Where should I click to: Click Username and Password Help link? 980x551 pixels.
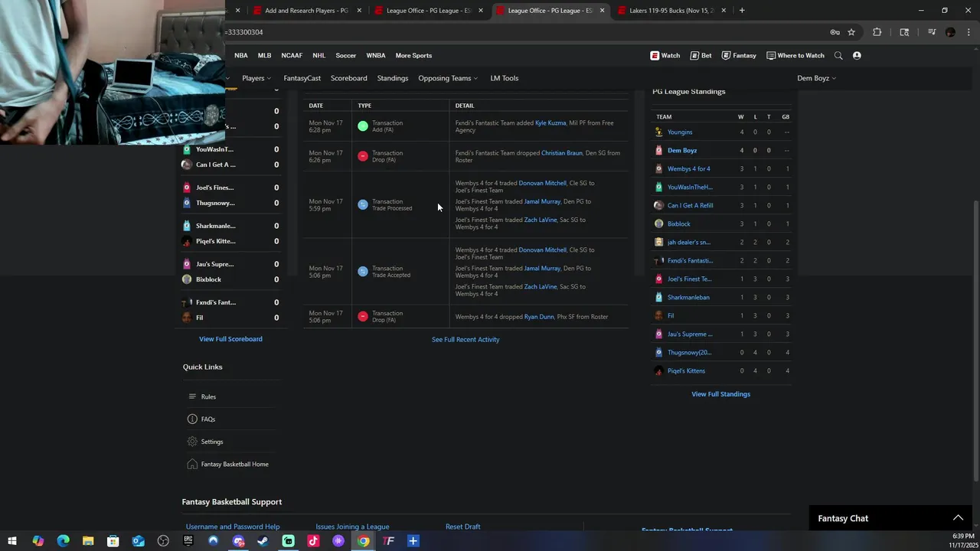(233, 527)
